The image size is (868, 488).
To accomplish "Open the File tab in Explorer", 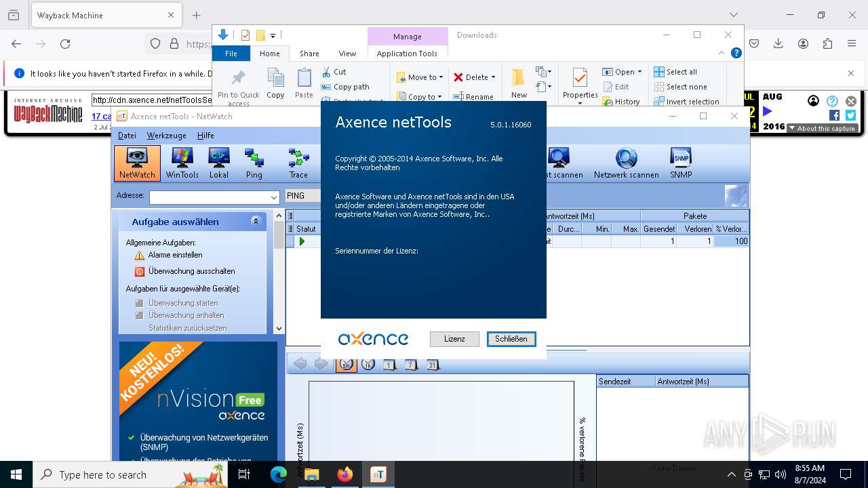I will click(x=231, y=54).
